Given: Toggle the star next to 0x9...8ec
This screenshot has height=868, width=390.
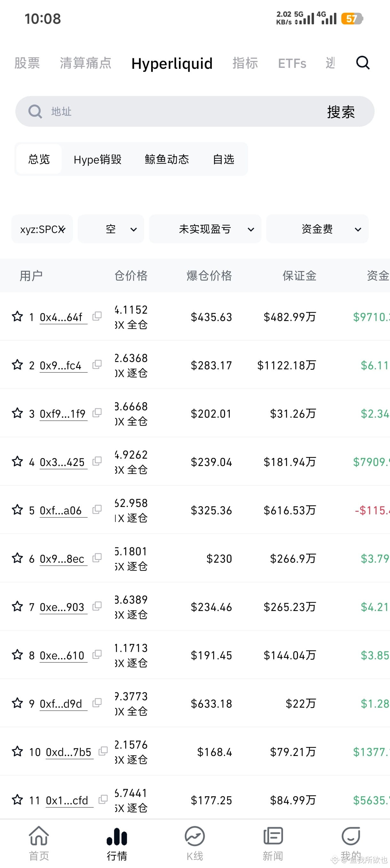Looking at the screenshot, I should (18, 558).
